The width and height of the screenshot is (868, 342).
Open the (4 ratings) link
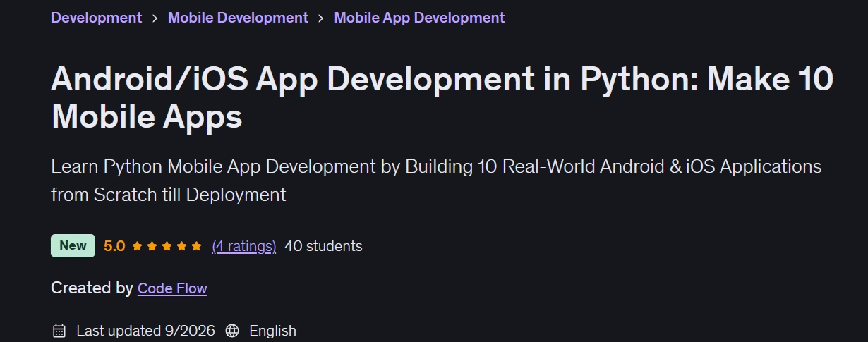pos(244,246)
